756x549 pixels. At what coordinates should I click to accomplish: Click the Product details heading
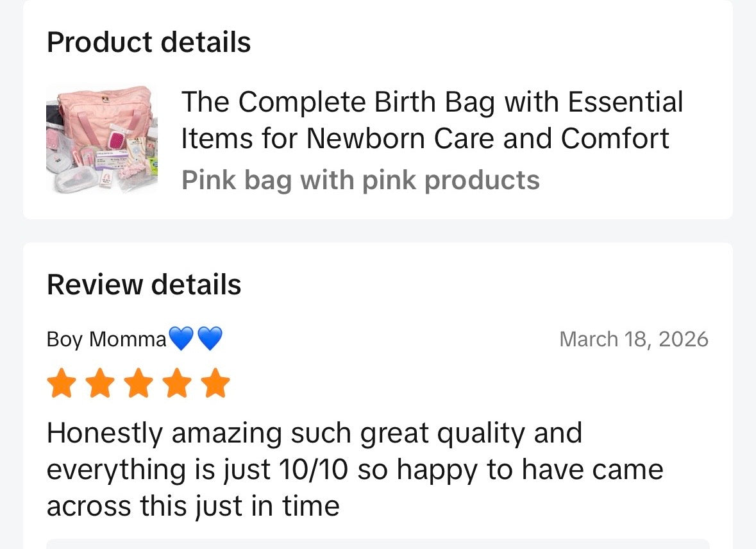tap(149, 42)
